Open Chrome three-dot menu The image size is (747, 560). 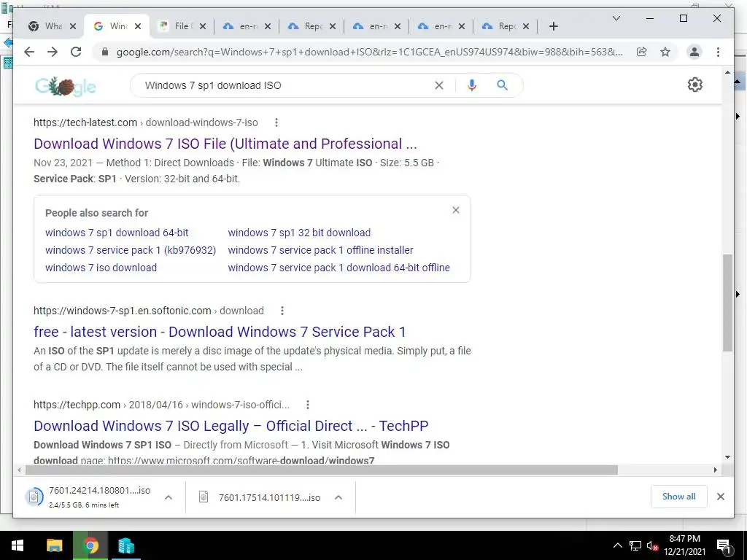(718, 52)
